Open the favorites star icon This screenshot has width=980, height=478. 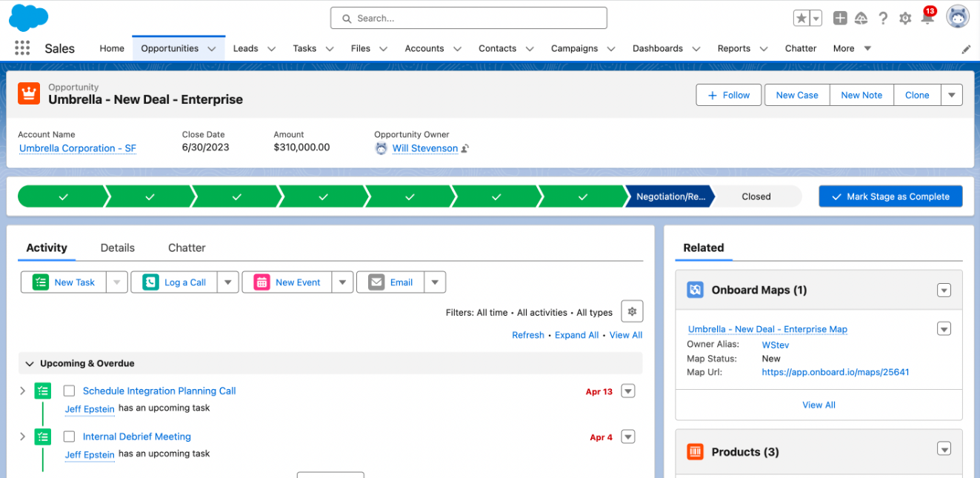point(801,19)
